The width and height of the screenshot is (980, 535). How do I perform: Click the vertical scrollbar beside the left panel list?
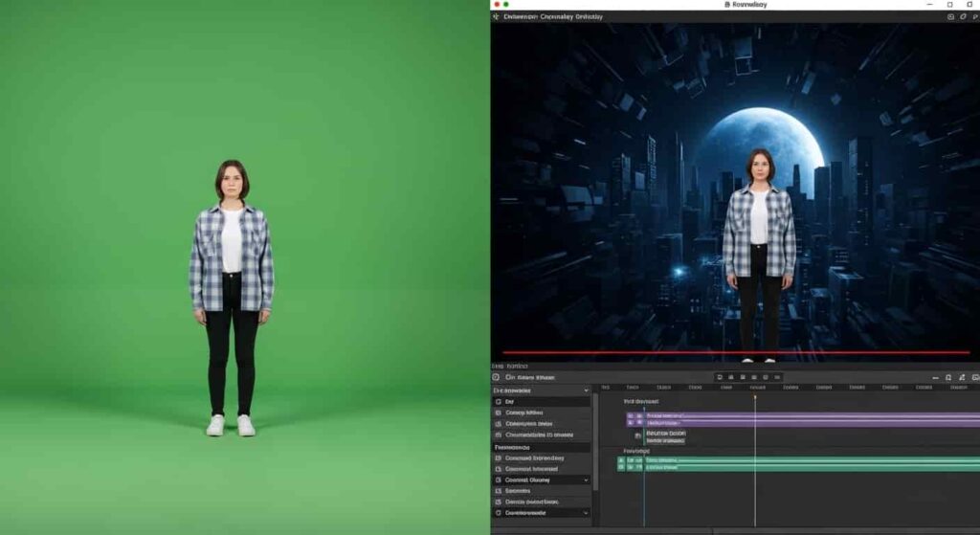(595, 442)
